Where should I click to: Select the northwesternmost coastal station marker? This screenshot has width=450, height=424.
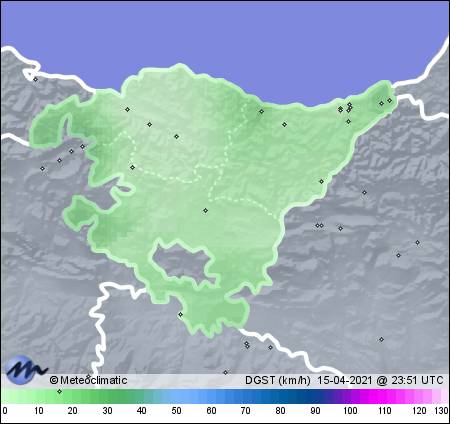pos(36,79)
